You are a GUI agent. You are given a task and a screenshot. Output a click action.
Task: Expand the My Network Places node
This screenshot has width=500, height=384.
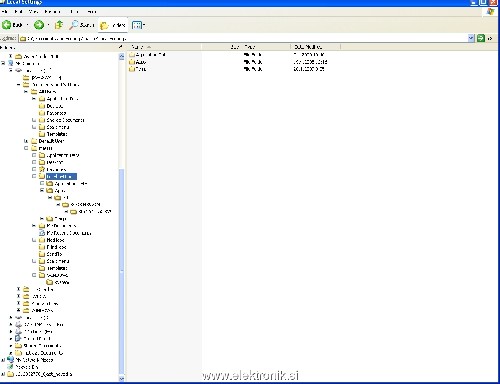click(x=3, y=360)
